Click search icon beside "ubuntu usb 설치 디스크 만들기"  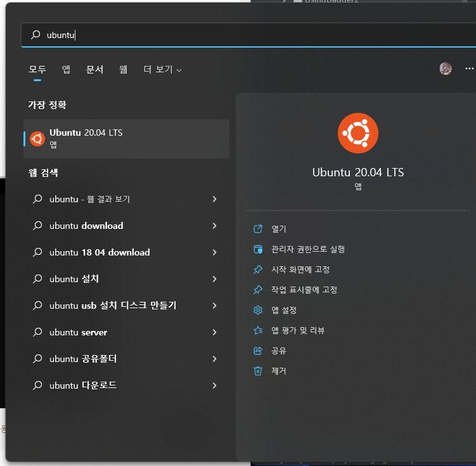pos(37,305)
